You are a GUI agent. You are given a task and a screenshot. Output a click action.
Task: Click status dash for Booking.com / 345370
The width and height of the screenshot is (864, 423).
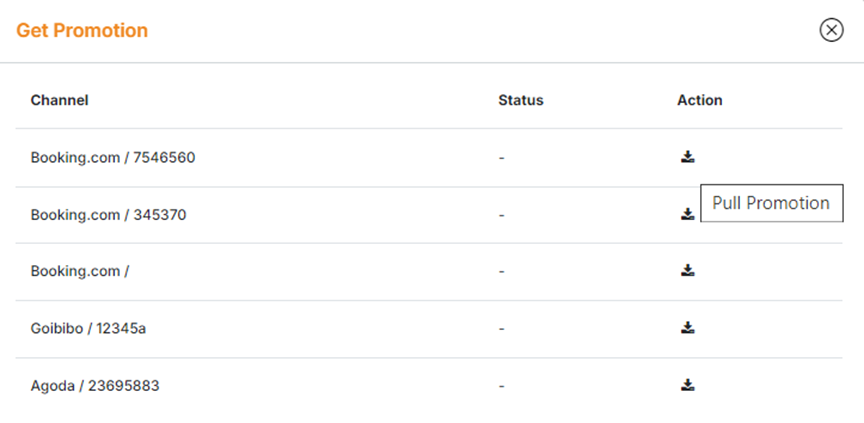click(502, 215)
